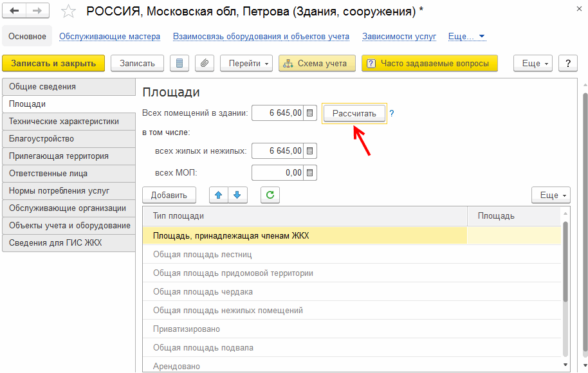This screenshot has width=588, height=373.
Task: Click Записать и закрыть
Action: click(x=53, y=64)
